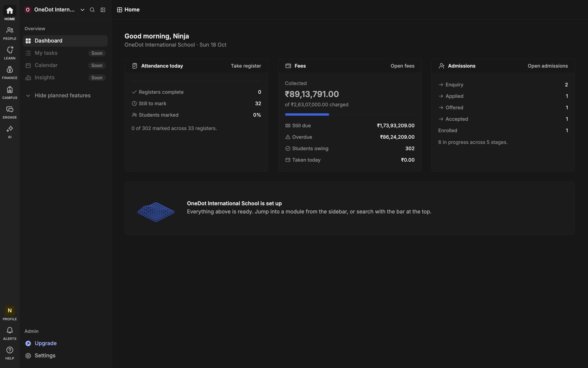Click the blue setup illustration

[x=156, y=212]
